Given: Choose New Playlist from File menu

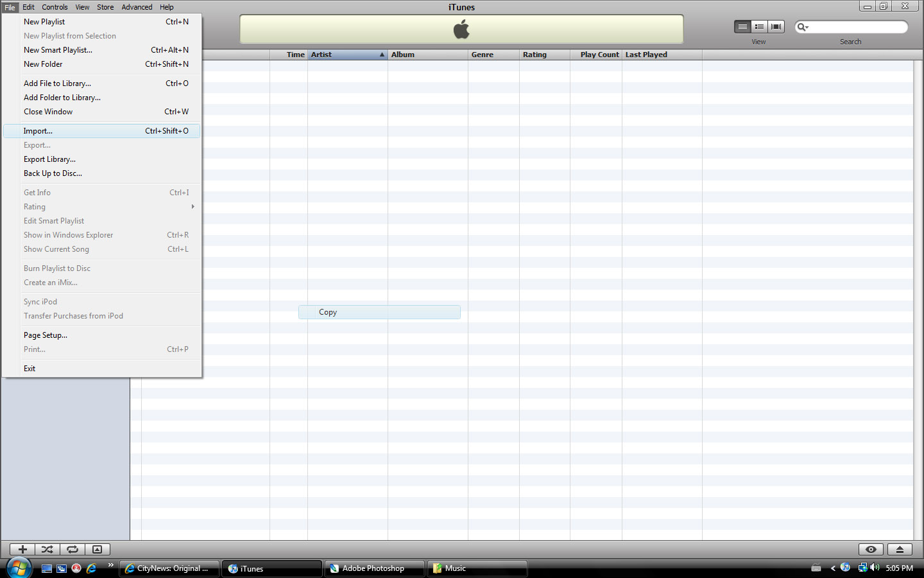Looking at the screenshot, I should coord(102,22).
